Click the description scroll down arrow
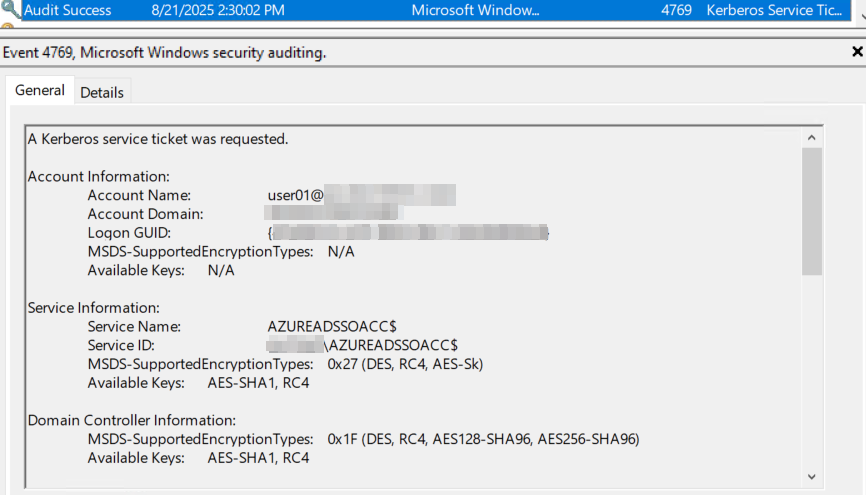This screenshot has height=495, width=866. 811,477
